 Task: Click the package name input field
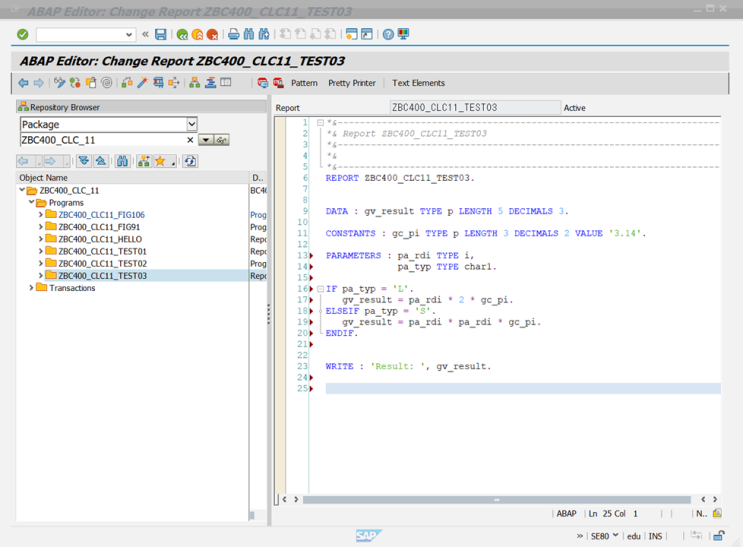pyautogui.click(x=102, y=140)
